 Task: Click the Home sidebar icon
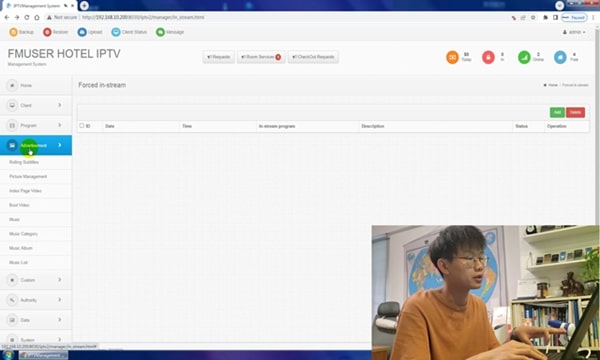(12, 85)
